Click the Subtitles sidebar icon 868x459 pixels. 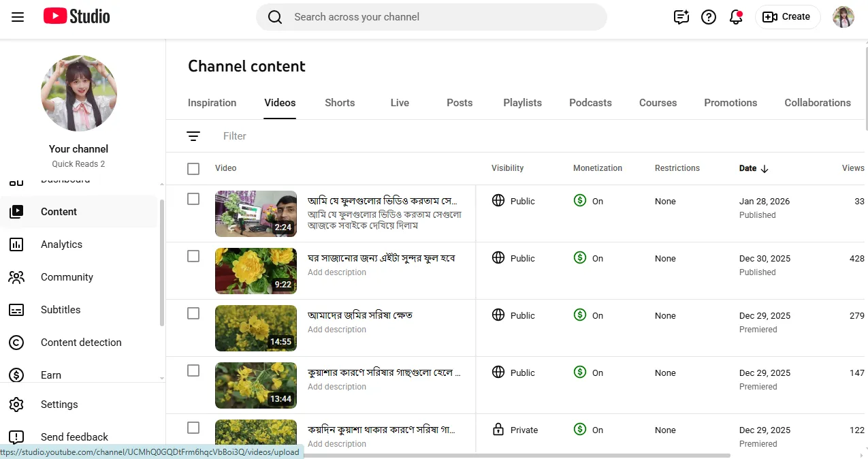pos(16,310)
